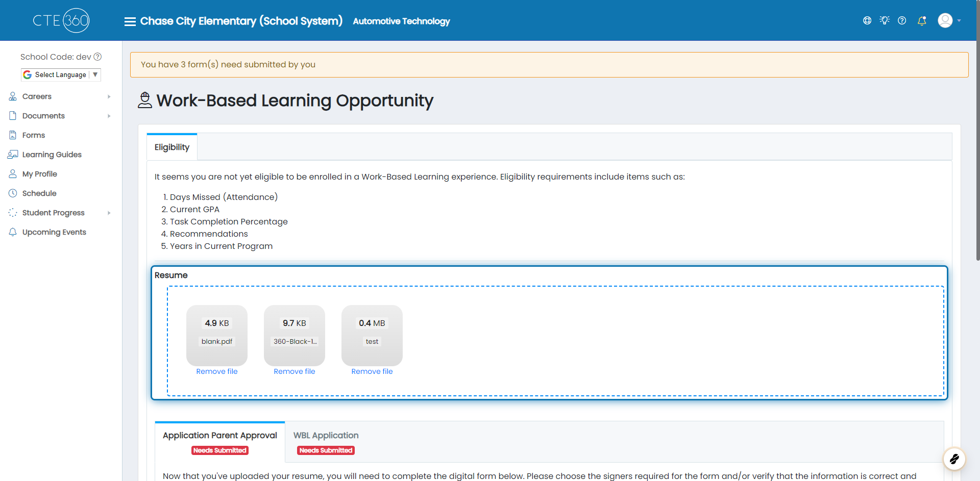Screen dimensions: 980x481
Task: Click the floating feather widget button
Action: 954,459
